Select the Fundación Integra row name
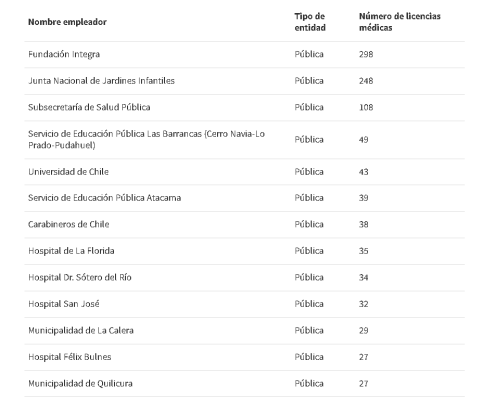The width and height of the screenshot is (483, 400). [64, 54]
